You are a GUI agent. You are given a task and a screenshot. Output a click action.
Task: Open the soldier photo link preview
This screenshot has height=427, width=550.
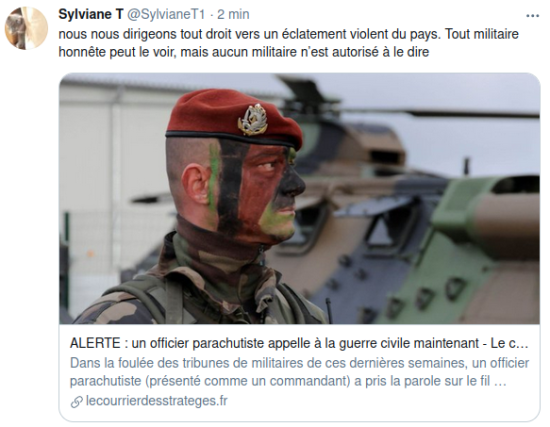300,199
